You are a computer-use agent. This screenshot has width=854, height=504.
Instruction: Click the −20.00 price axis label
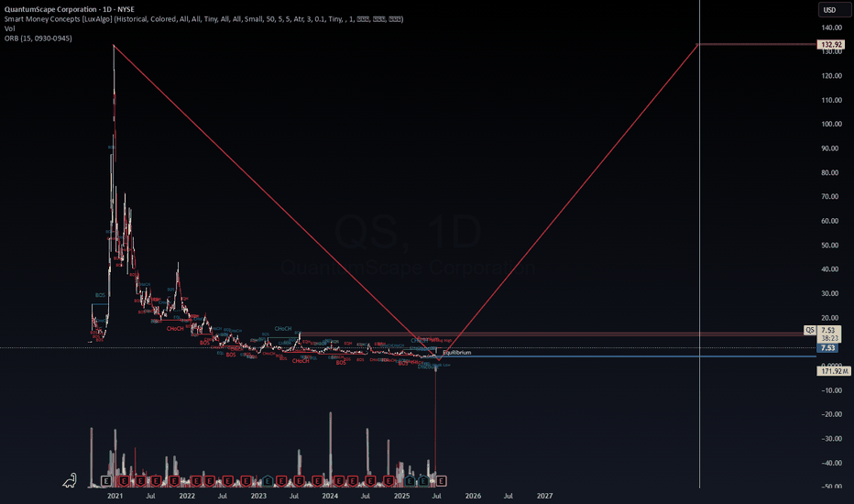[831, 414]
